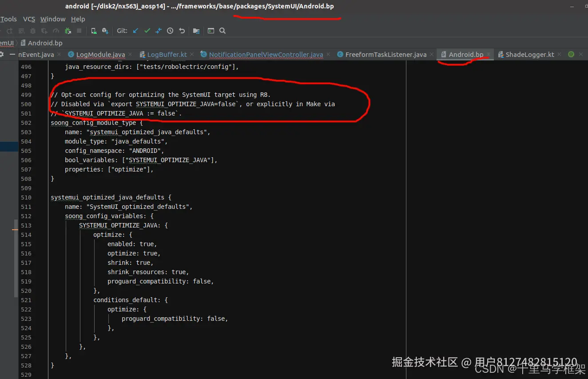Image resolution: width=588 pixels, height=379 pixels.
Task: Switch to the ShadeLogger.kt tab
Action: pos(529,55)
